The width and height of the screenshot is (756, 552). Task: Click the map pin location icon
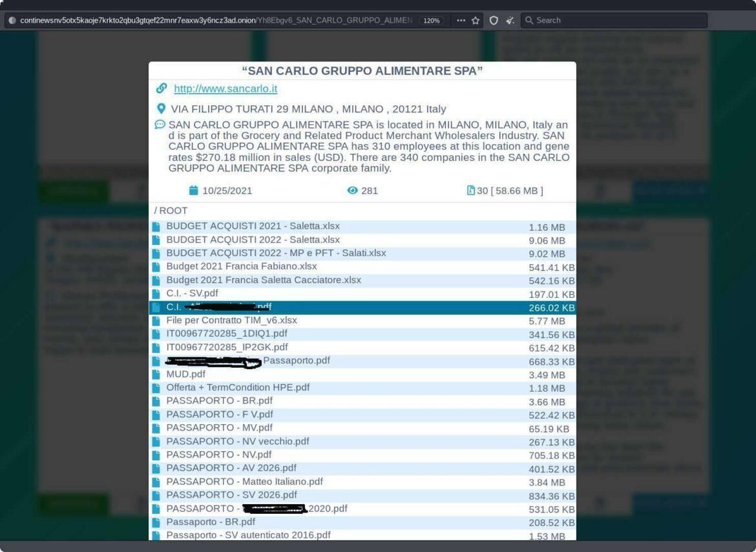[161, 109]
